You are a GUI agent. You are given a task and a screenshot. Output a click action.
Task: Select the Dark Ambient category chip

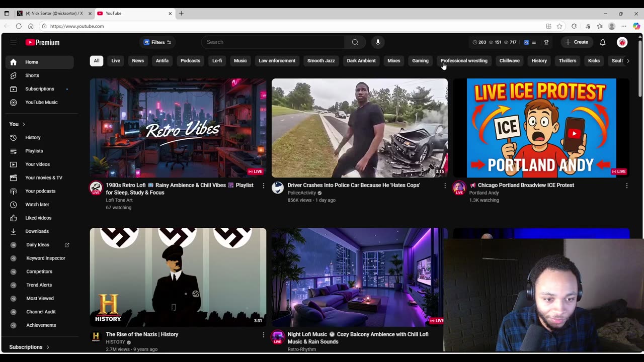point(361,61)
